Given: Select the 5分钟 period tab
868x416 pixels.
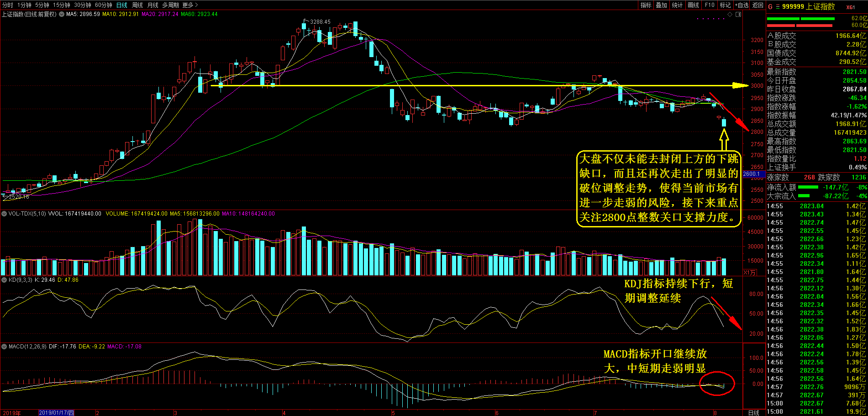Looking at the screenshot, I should [x=42, y=5].
